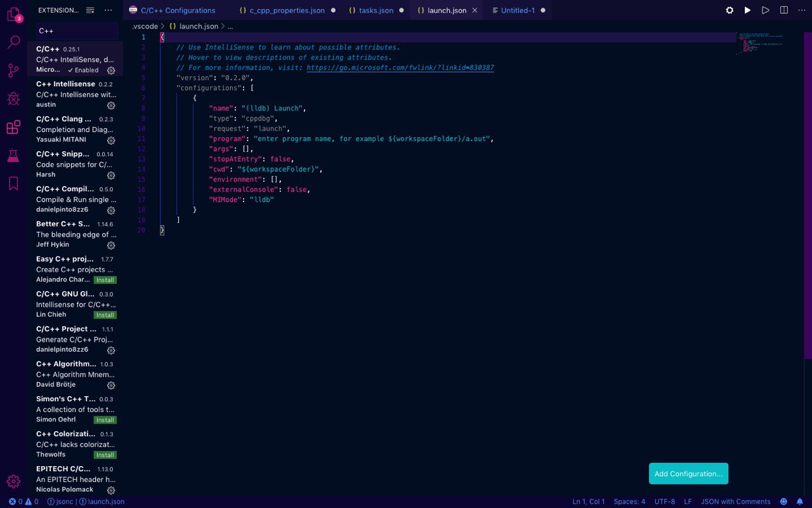Open the Run and Debug view
The image size is (812, 508).
[x=13, y=98]
